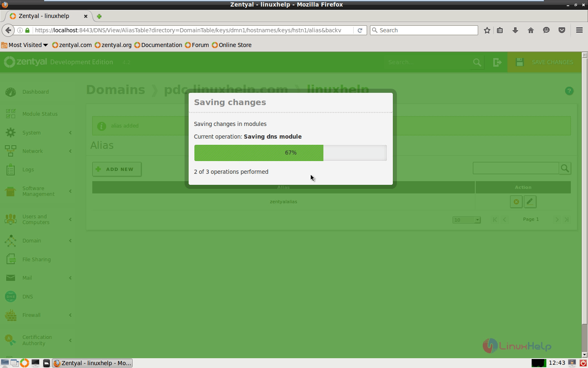Open Logs clipboard icon
Image resolution: width=588 pixels, height=368 pixels.
11,170
